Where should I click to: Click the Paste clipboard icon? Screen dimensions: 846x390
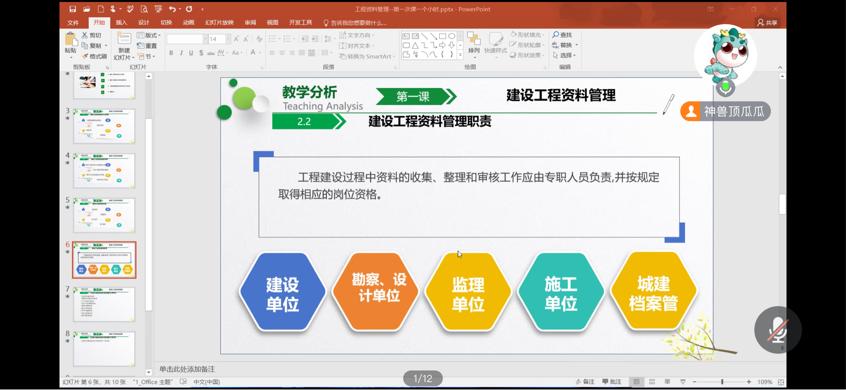(x=71, y=40)
